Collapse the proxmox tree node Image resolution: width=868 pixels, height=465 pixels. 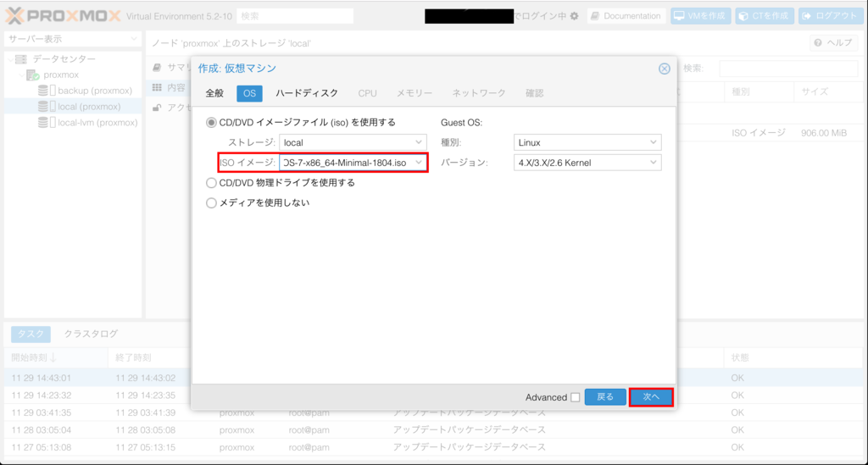pos(21,75)
